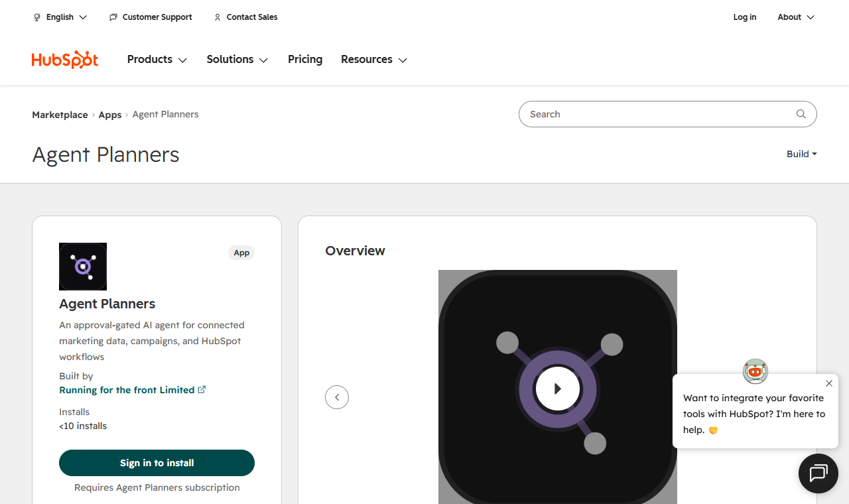849x504 pixels.
Task: Click the external link icon beside Running for the front Limited
Action: tap(202, 390)
